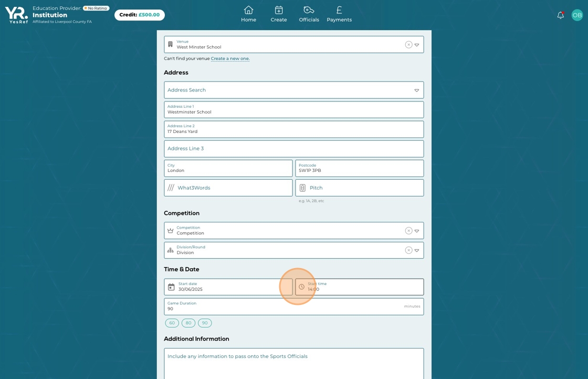Focus the Address Line 3 field

[293, 149]
